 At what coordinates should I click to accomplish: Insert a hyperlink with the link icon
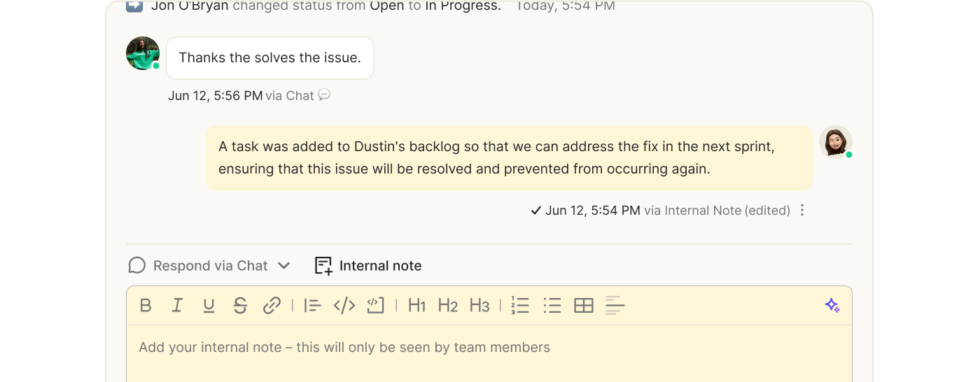coord(272,306)
